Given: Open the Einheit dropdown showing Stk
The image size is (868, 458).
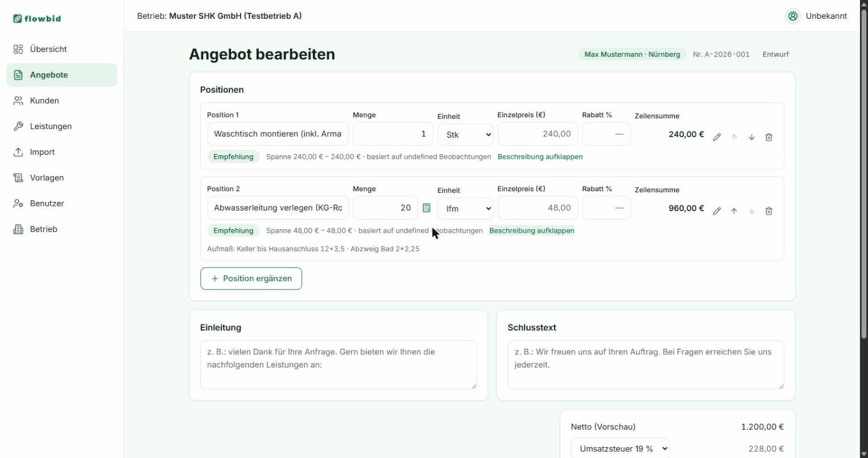Looking at the screenshot, I should coord(465,135).
